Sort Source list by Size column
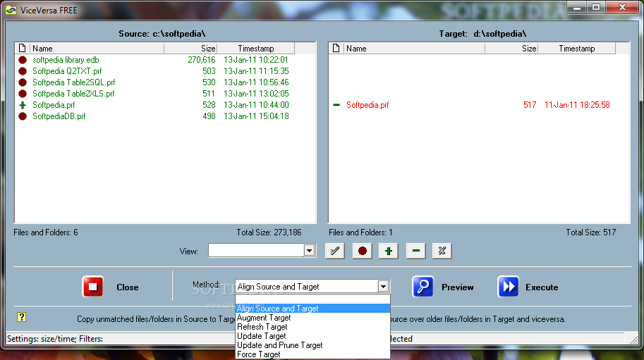 click(190, 49)
